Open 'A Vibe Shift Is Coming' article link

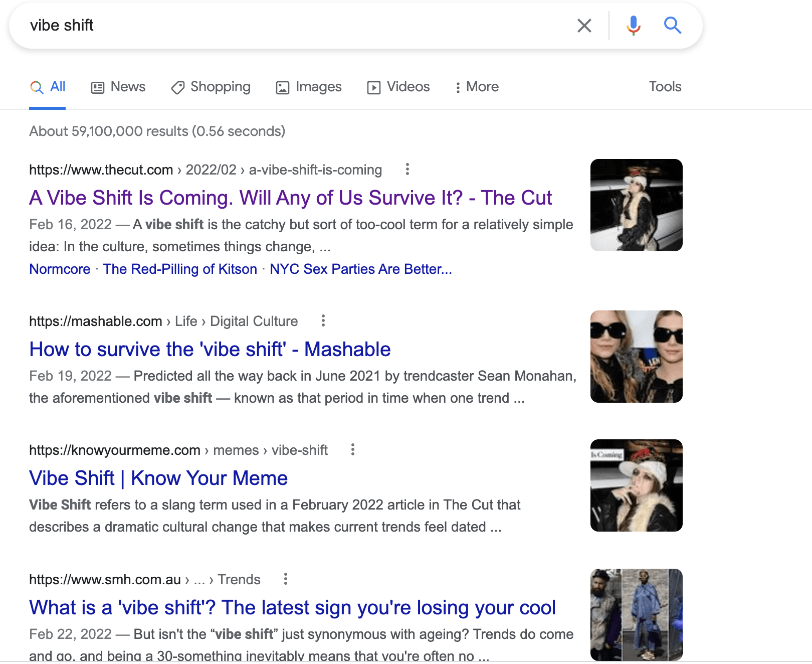[x=290, y=198]
